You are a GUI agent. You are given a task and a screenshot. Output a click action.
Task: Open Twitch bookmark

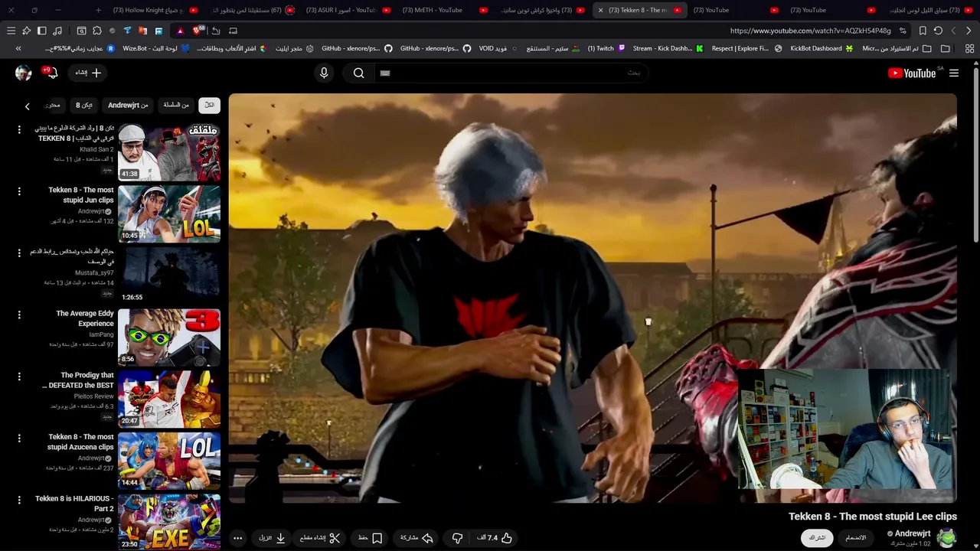606,48
